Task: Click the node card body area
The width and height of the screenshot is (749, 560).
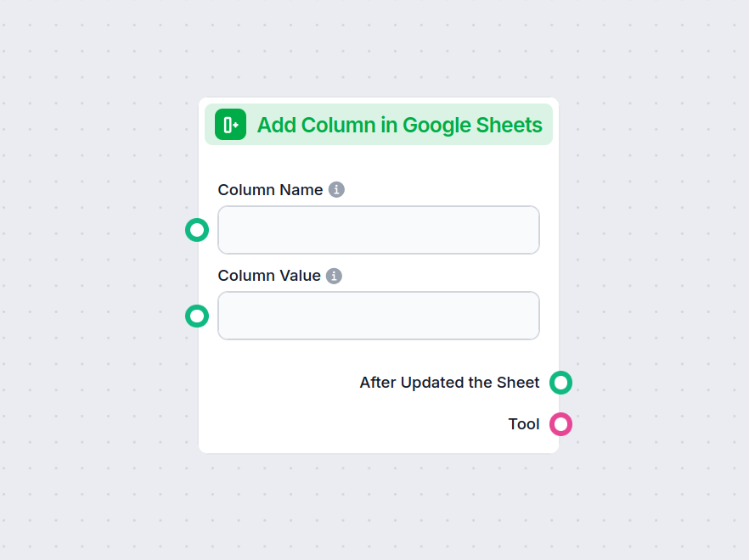Action: [378, 356]
